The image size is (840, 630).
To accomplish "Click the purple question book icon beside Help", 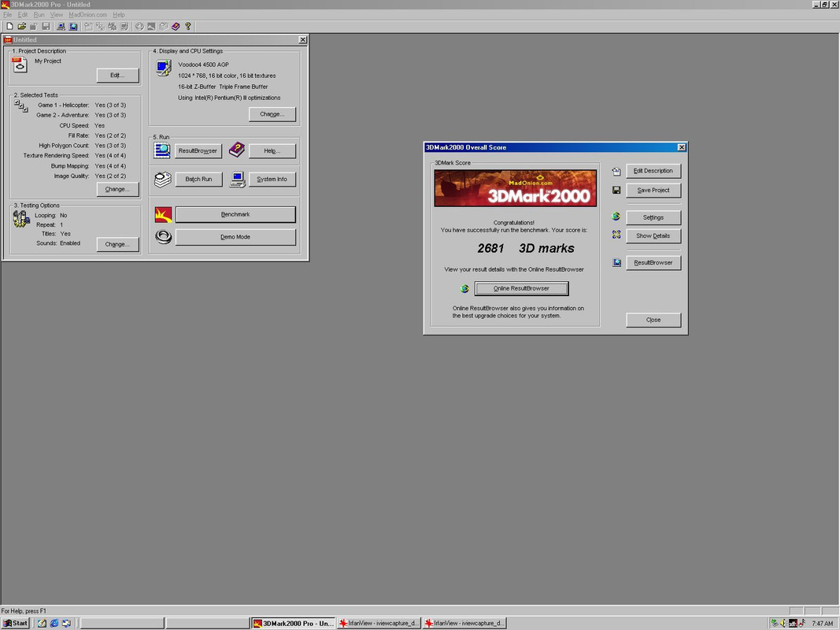I will pos(237,150).
